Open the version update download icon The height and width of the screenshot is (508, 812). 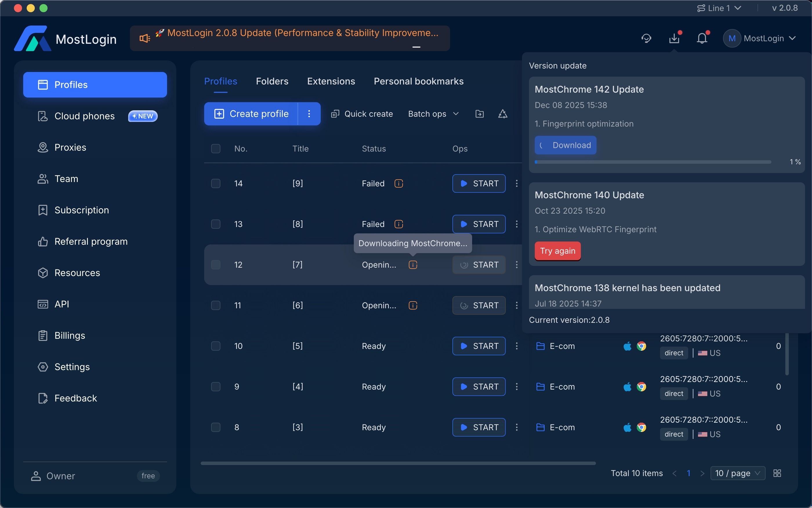point(675,38)
